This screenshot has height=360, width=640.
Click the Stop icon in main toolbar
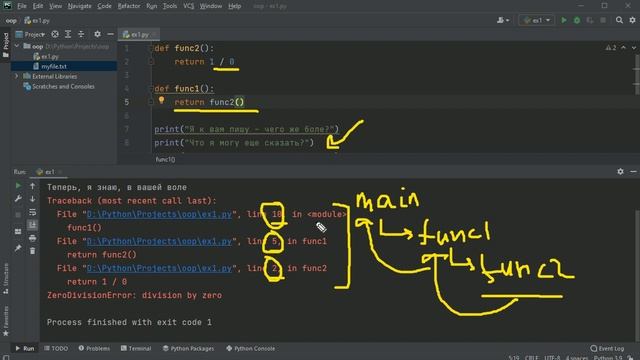pos(603,20)
